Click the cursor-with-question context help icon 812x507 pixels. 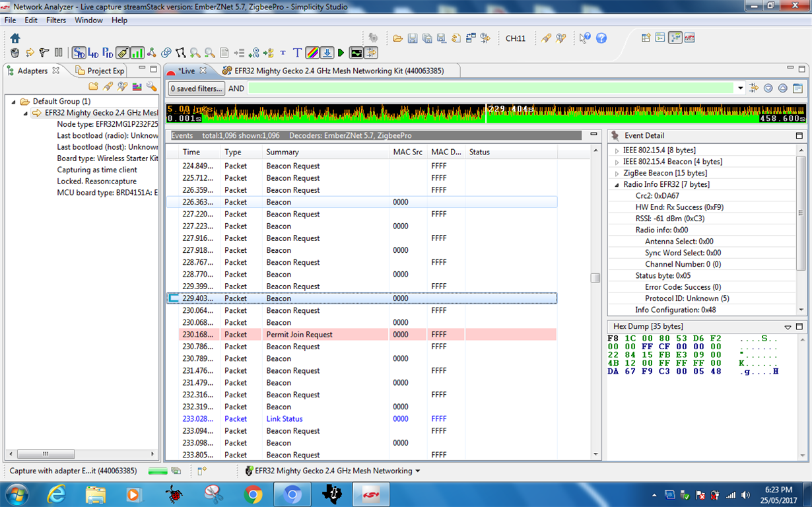585,38
